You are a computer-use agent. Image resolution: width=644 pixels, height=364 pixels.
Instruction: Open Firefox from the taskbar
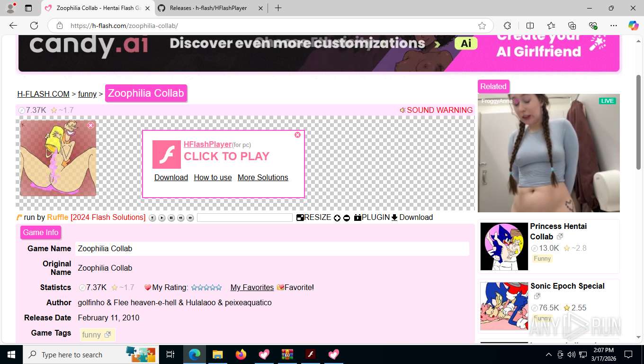(241, 355)
